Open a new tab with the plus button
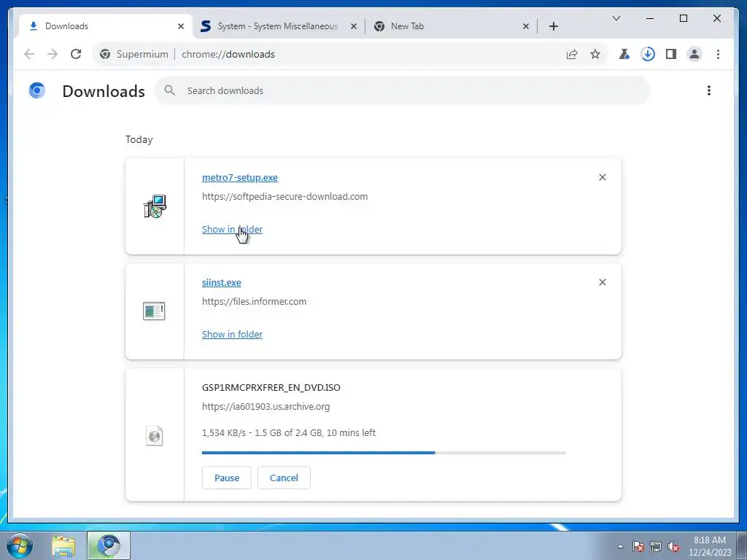Screen dimensions: 747x560 tap(553, 26)
